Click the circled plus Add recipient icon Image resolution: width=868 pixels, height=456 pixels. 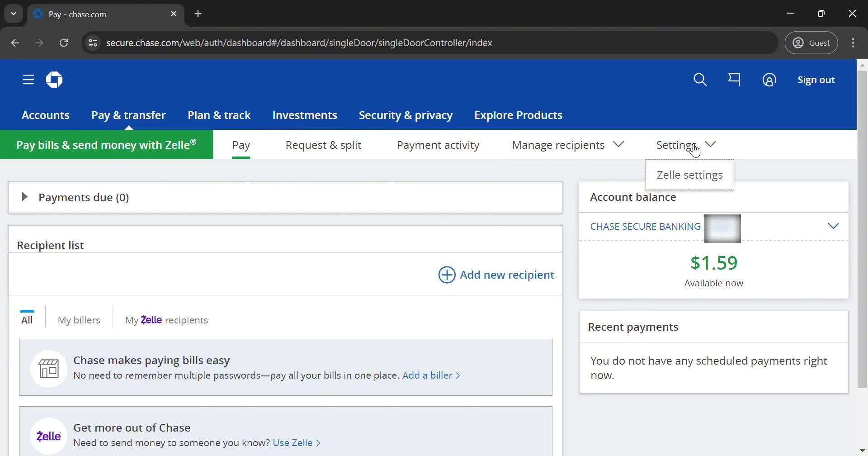coord(447,275)
